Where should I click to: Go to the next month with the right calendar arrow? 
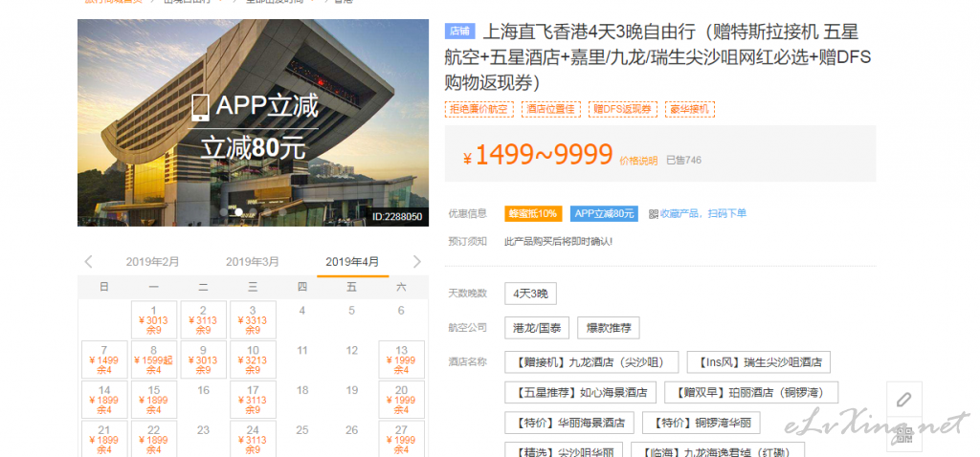pyautogui.click(x=417, y=262)
